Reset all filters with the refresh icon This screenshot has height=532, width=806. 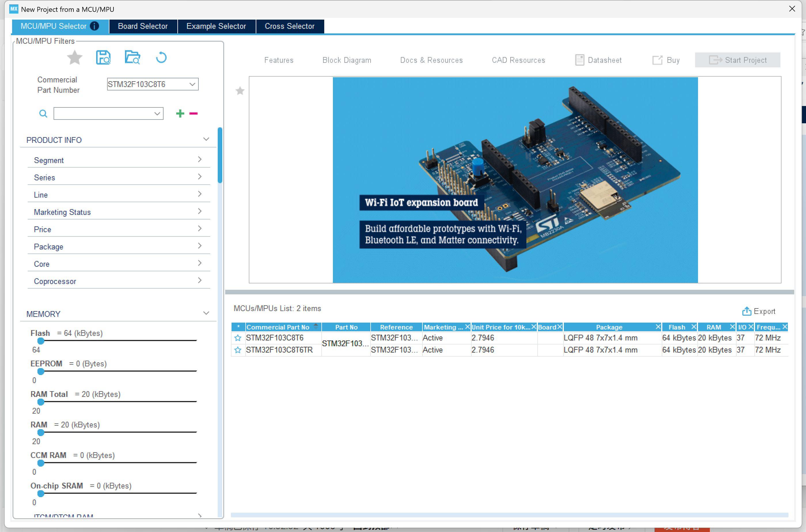pyautogui.click(x=161, y=58)
